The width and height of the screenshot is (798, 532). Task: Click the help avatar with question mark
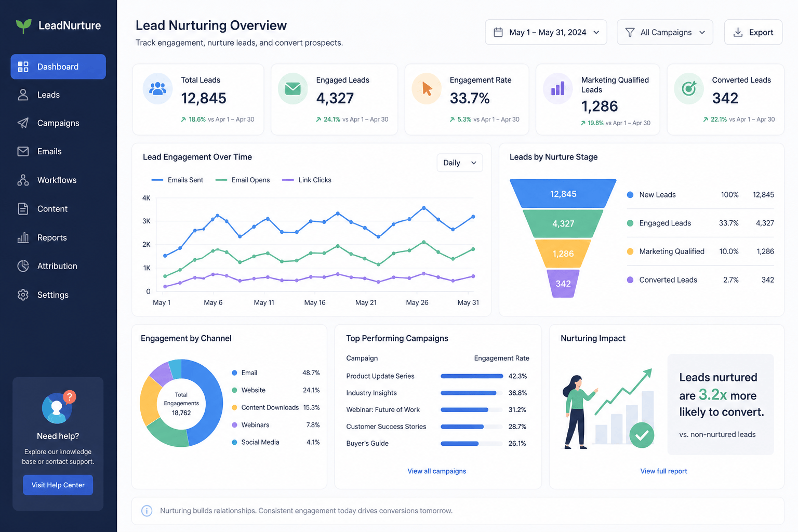point(58,407)
